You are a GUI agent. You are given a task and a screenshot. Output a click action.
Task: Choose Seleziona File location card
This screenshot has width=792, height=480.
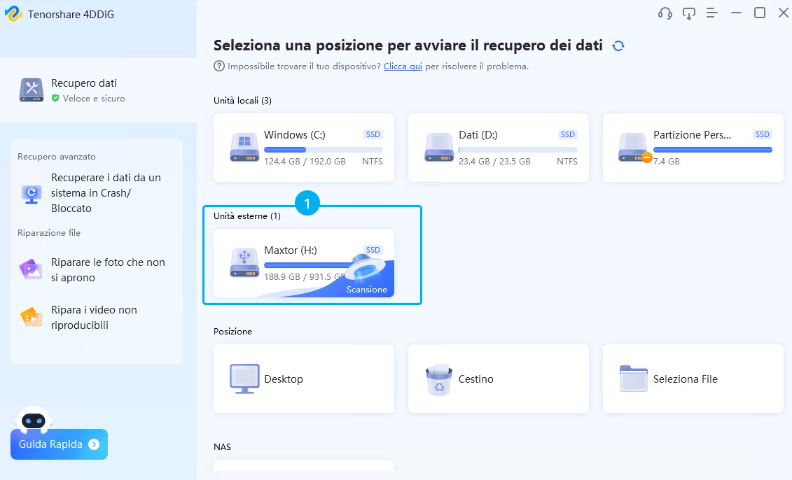[692, 378]
